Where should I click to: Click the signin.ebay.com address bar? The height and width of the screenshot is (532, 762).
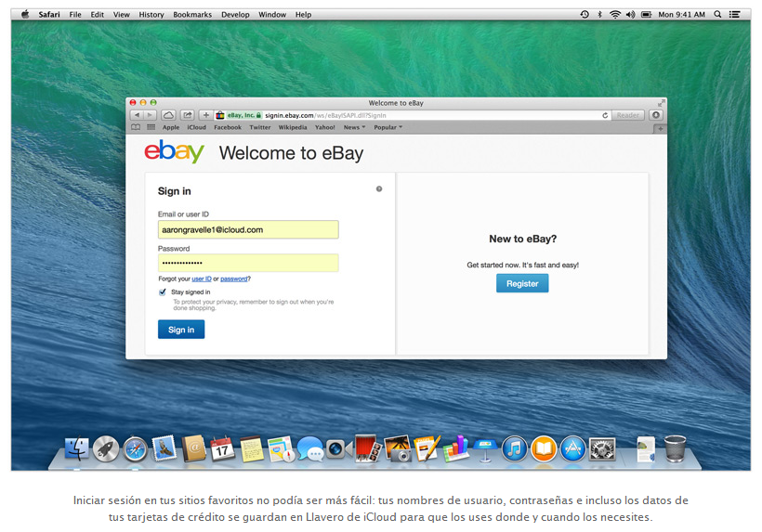click(414, 115)
